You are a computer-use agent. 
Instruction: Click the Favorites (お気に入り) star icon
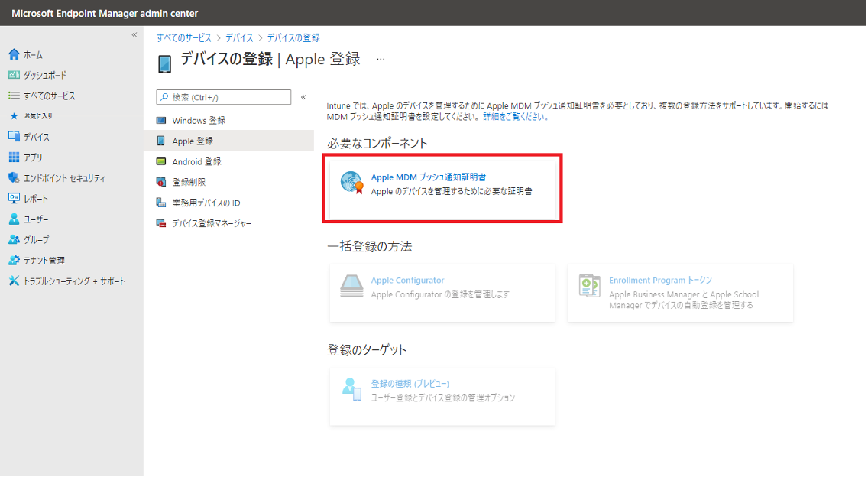pos(14,115)
